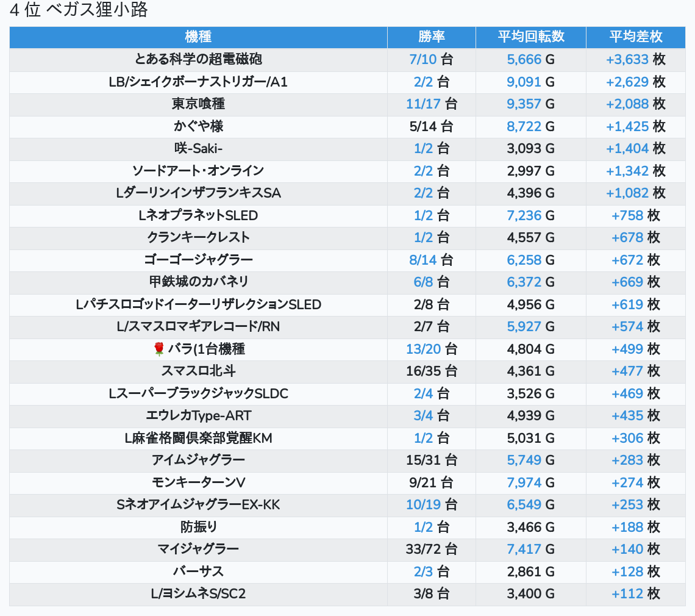This screenshot has width=695, height=616.
Task: Select the モンキーターンV machine name
Action: [x=198, y=482]
